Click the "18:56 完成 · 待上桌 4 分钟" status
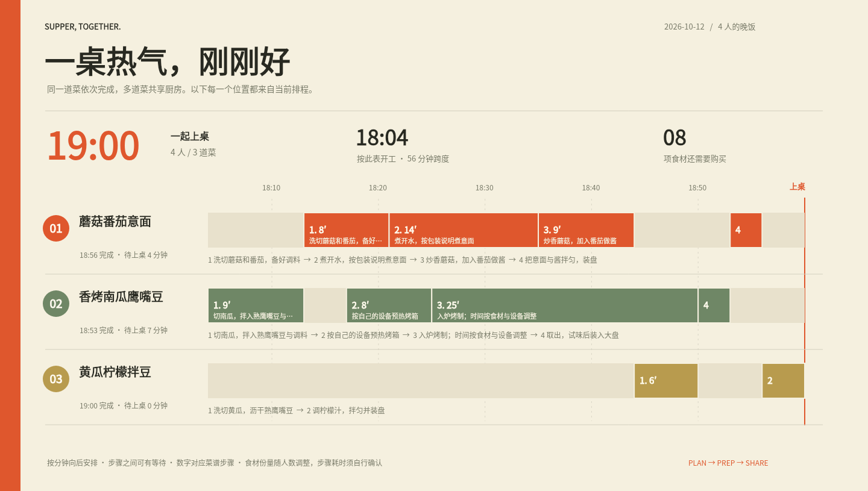868x491 pixels. point(124,255)
